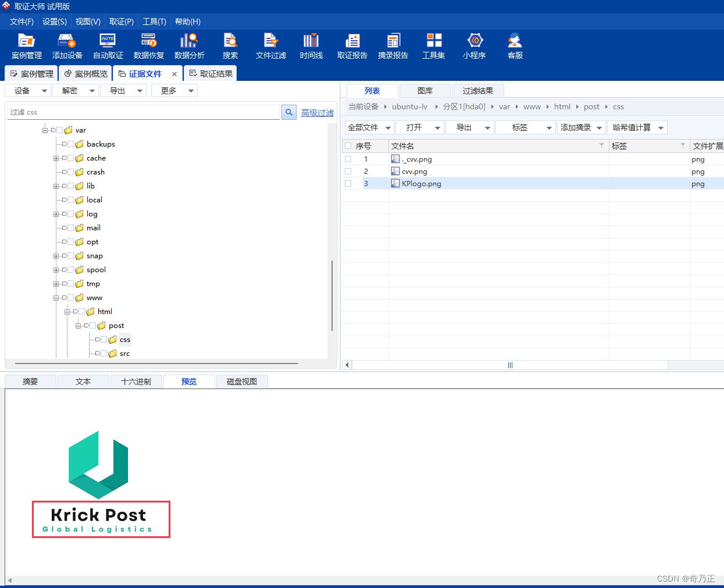Select the spool folder in tree

tap(96, 270)
